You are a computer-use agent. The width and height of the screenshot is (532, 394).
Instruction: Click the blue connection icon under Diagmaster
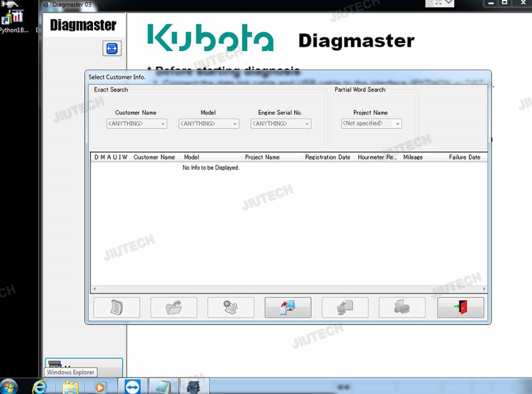coord(112,49)
